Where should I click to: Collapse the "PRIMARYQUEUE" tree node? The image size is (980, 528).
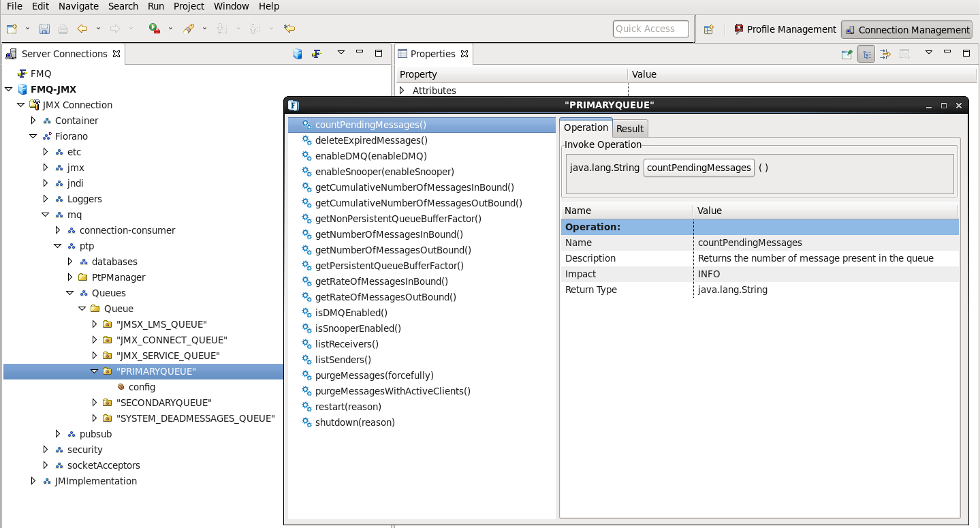coord(95,371)
